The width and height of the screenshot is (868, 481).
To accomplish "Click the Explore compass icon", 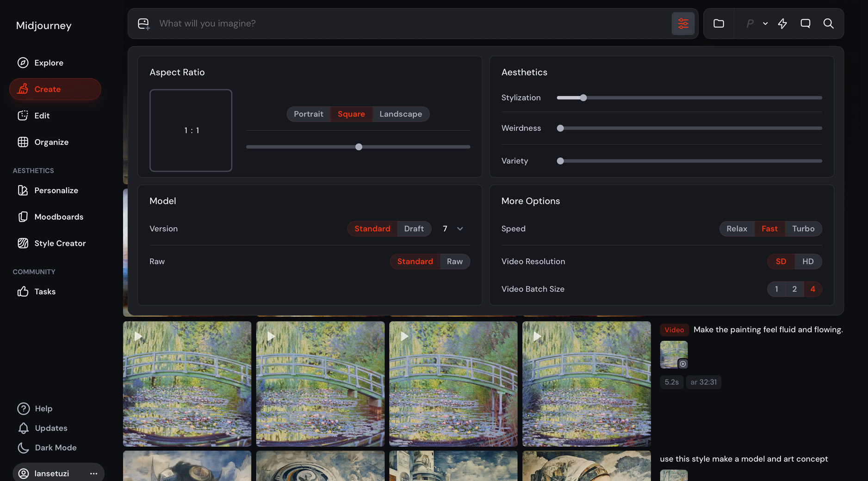I will coord(23,63).
